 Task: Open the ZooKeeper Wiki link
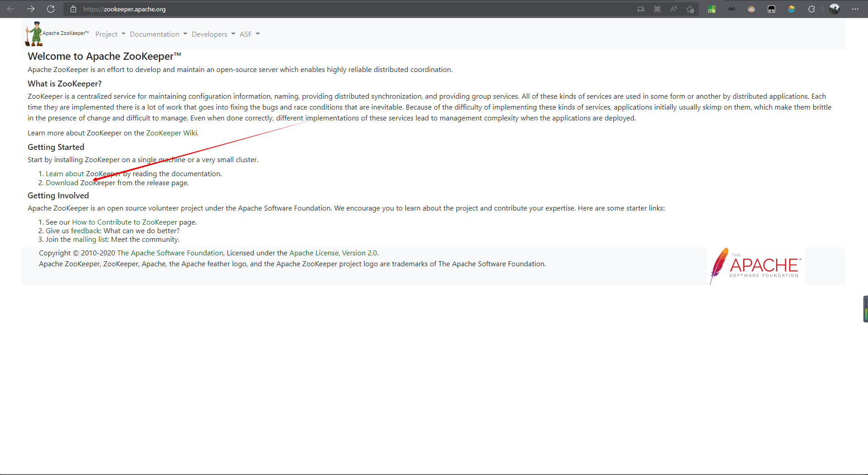pos(171,133)
